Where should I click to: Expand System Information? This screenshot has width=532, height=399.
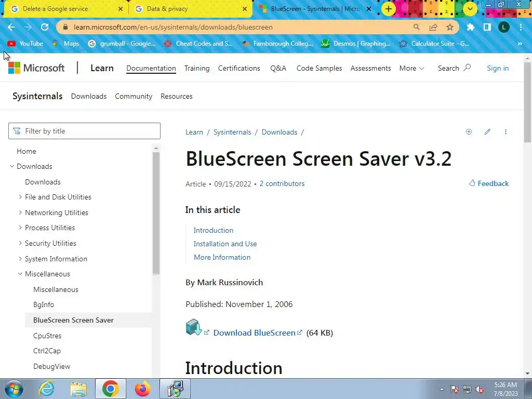point(20,259)
